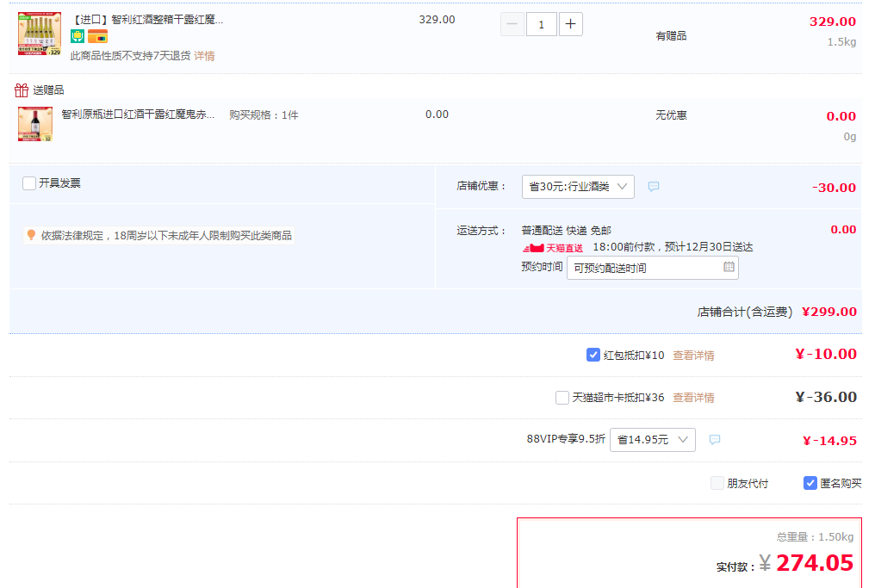
Task: Click the quantity input field showing 1
Action: (542, 25)
